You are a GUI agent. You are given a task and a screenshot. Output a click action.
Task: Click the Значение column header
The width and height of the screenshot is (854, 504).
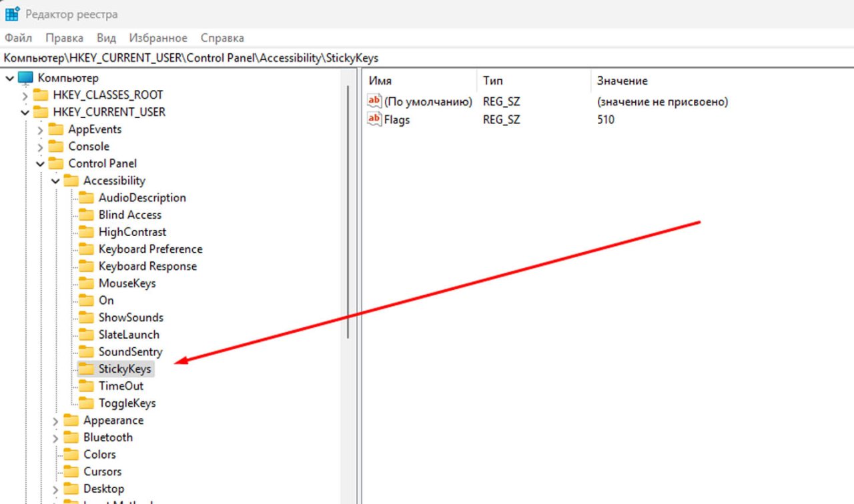tap(622, 81)
